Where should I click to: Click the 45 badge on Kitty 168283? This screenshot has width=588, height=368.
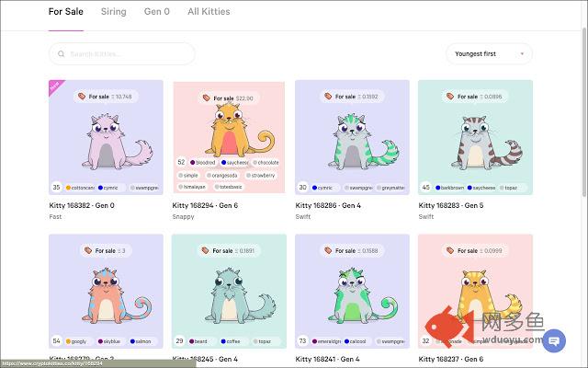(425, 187)
